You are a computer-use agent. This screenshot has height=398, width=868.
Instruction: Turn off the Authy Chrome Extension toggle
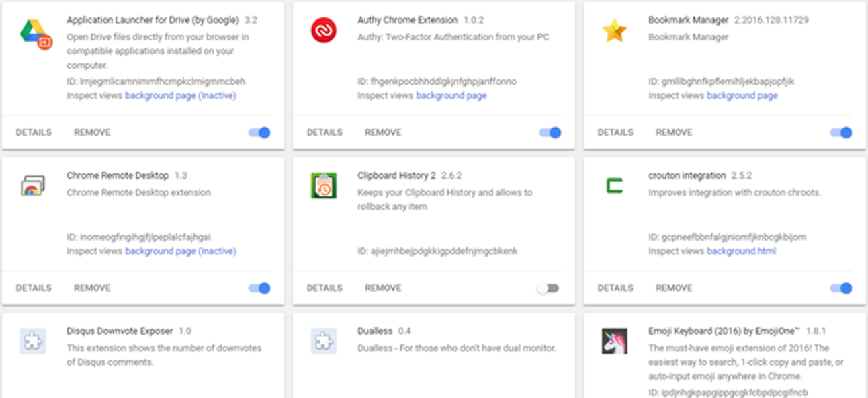[x=550, y=132]
